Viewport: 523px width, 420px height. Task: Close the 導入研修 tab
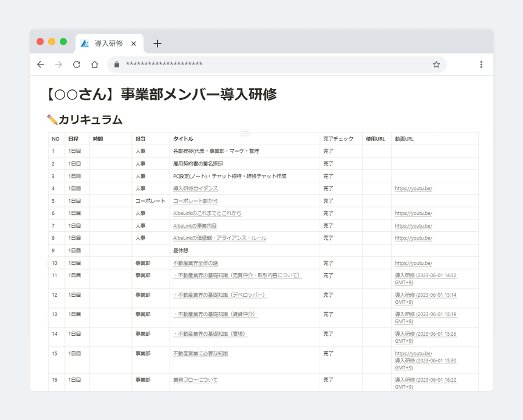point(134,44)
